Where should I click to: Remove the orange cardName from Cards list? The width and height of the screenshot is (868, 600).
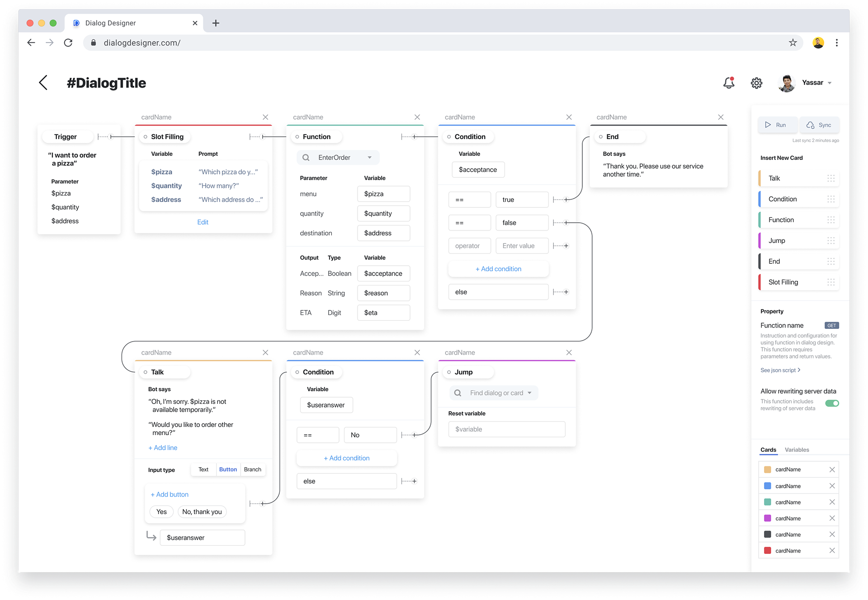click(832, 469)
